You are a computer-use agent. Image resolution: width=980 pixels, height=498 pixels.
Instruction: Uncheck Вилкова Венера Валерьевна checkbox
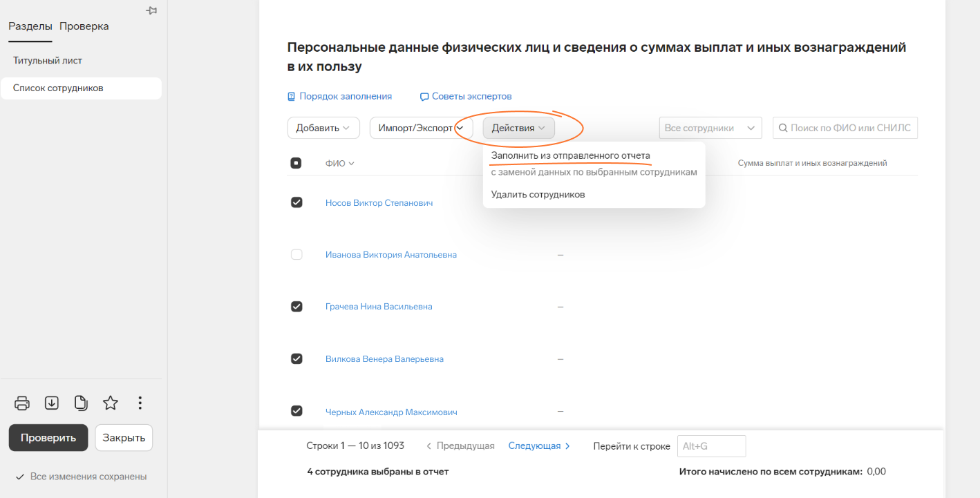296,358
